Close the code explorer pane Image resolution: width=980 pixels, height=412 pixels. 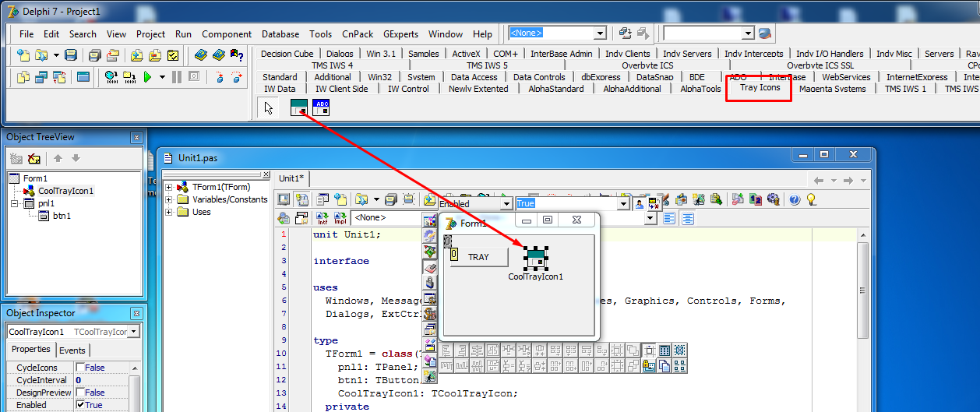click(266, 175)
